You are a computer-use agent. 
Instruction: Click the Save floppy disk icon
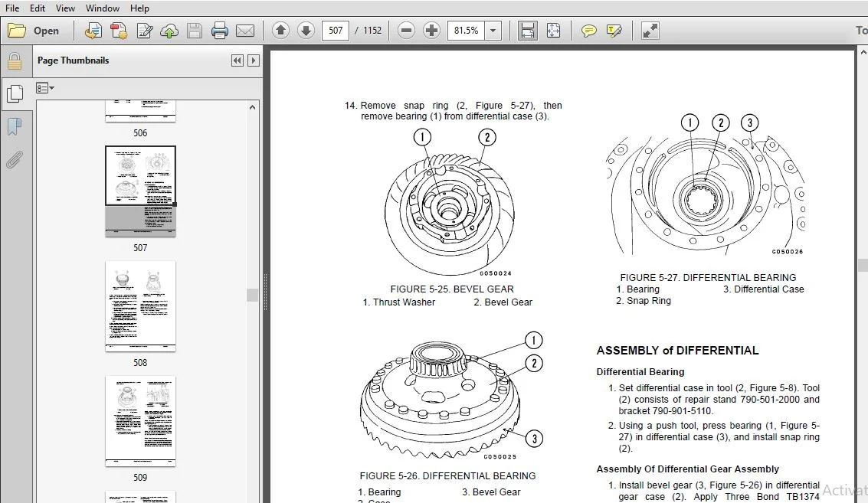[195, 31]
